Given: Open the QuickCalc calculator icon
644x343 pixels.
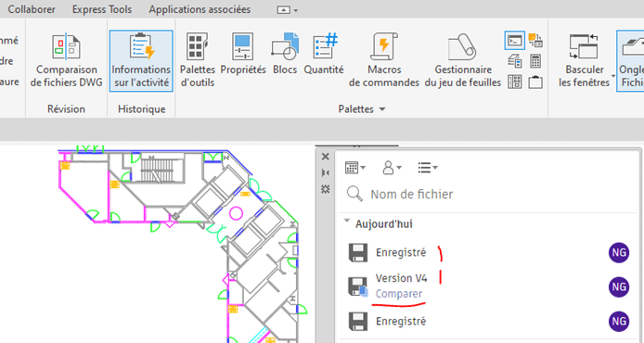Looking at the screenshot, I should click(x=535, y=61).
